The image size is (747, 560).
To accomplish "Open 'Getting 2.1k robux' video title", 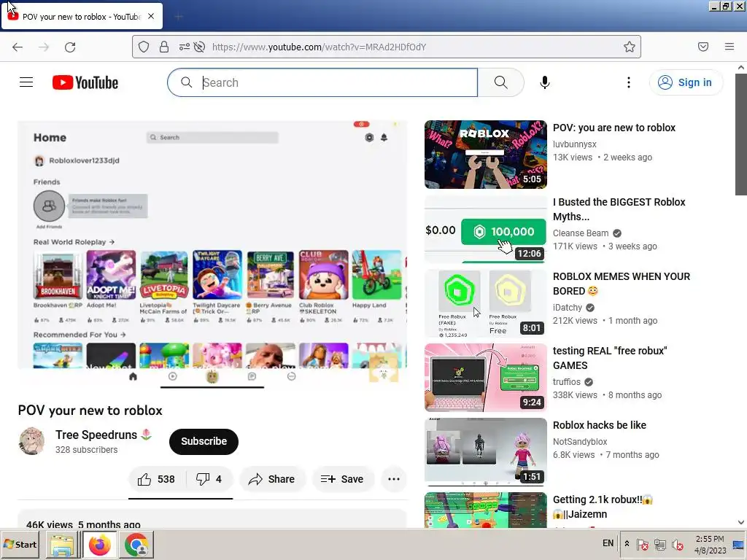I will 603,507.
